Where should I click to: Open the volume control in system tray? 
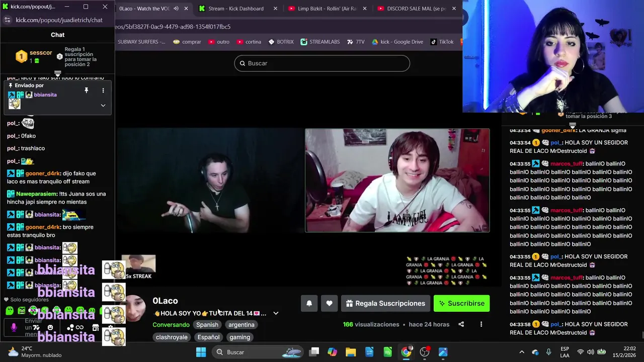(591, 352)
